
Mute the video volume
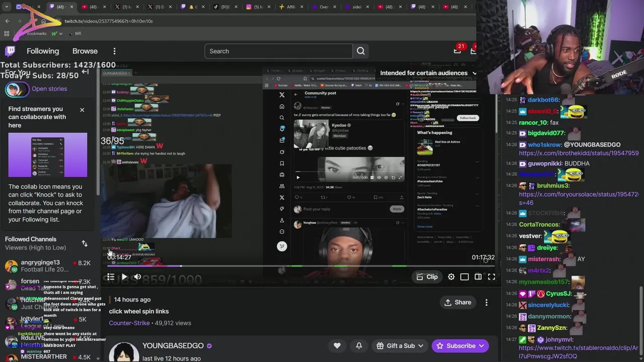click(x=137, y=277)
